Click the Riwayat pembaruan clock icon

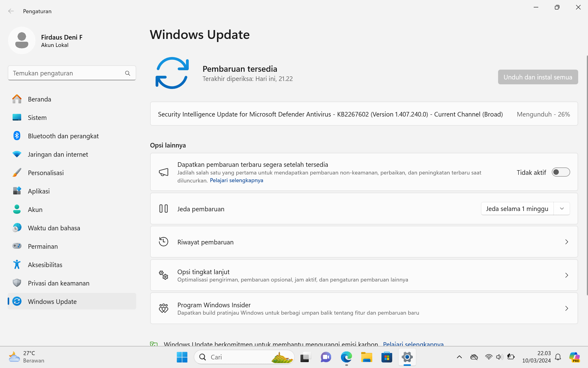[x=164, y=242]
